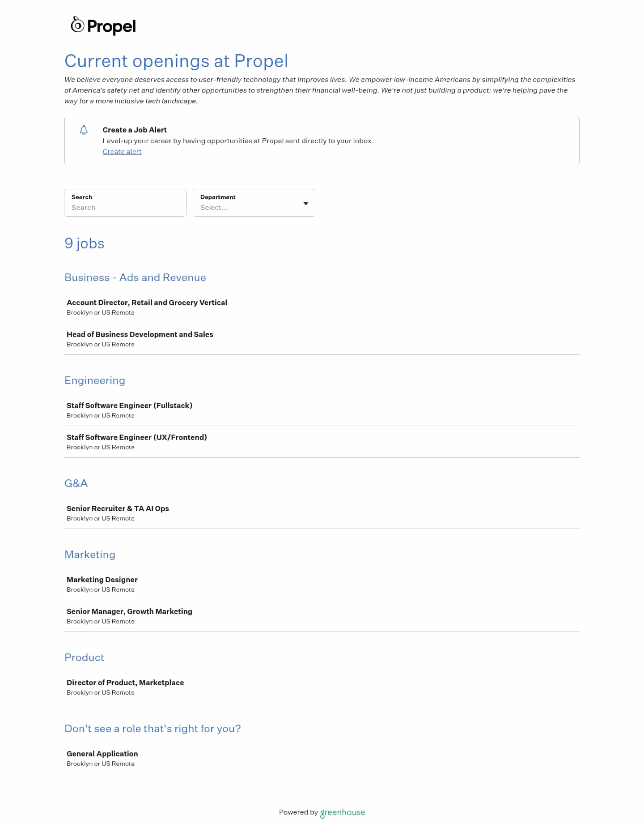Image resolution: width=644 pixels, height=828 pixels.
Task: Open the Department dropdown
Action: 249,203
